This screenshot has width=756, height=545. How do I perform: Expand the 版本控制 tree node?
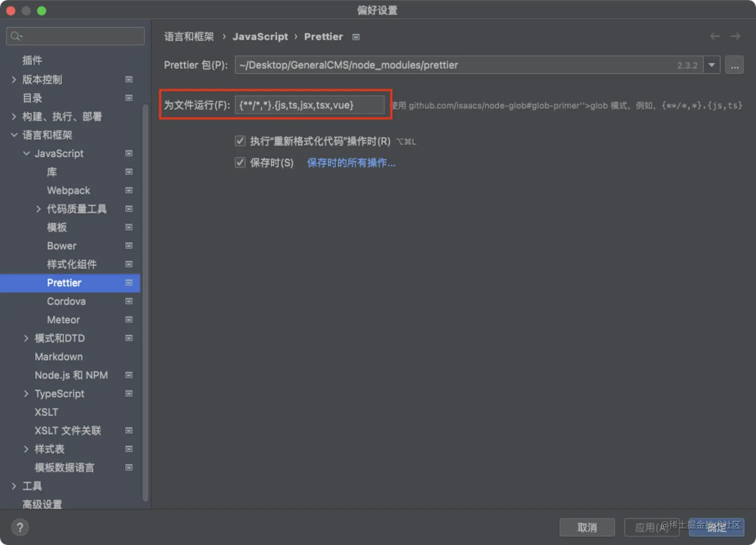[x=13, y=79]
